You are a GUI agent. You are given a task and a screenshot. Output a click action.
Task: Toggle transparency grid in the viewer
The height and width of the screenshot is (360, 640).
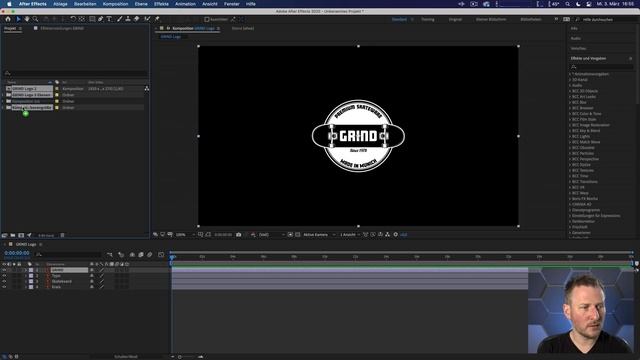pyautogui.click(x=298, y=235)
